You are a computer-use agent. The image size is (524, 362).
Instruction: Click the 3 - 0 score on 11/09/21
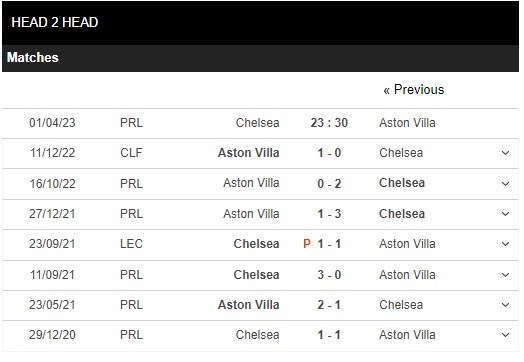pyautogui.click(x=329, y=275)
